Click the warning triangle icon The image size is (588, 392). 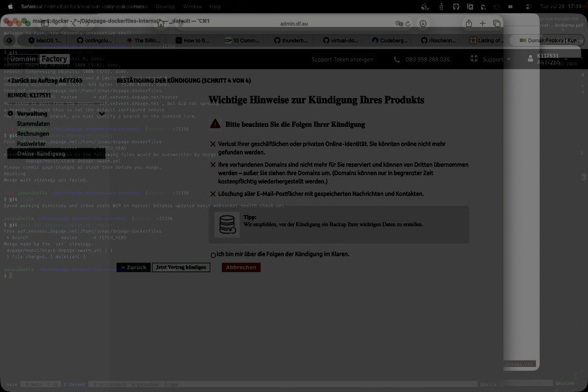tap(215, 123)
